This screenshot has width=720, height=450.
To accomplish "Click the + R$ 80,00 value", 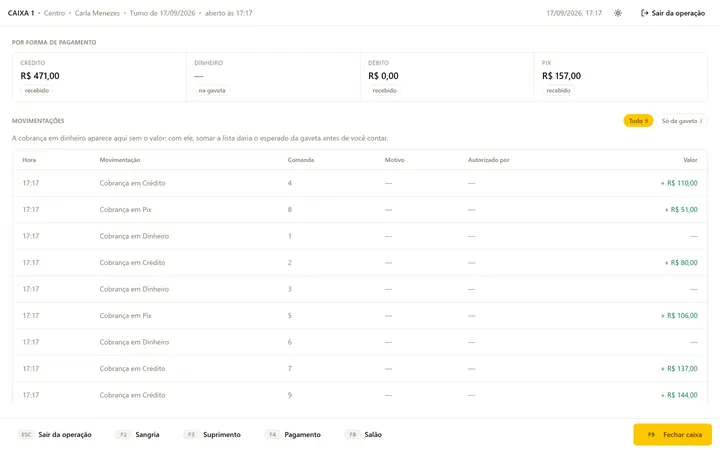I will coord(681,263).
